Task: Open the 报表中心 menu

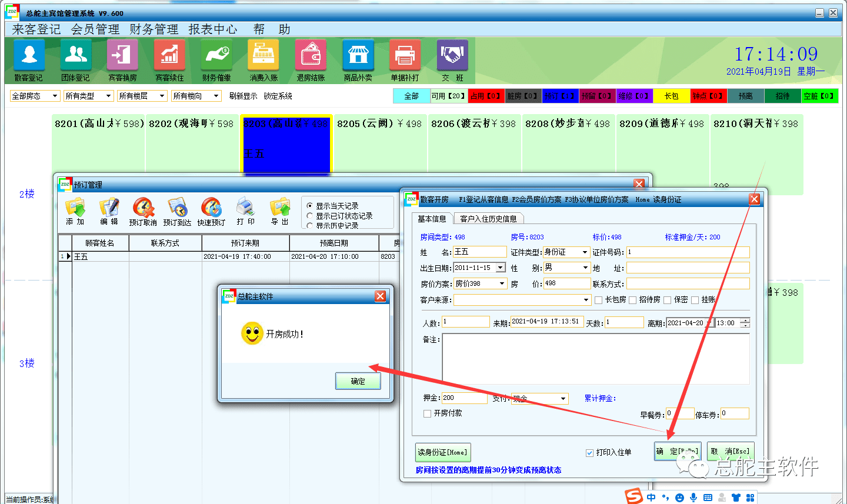Action: pyautogui.click(x=213, y=29)
